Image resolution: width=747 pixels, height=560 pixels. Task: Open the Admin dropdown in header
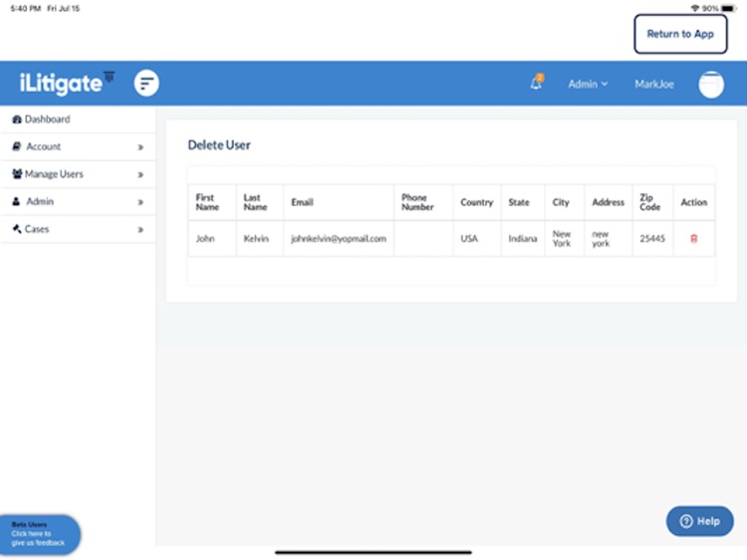(x=588, y=84)
